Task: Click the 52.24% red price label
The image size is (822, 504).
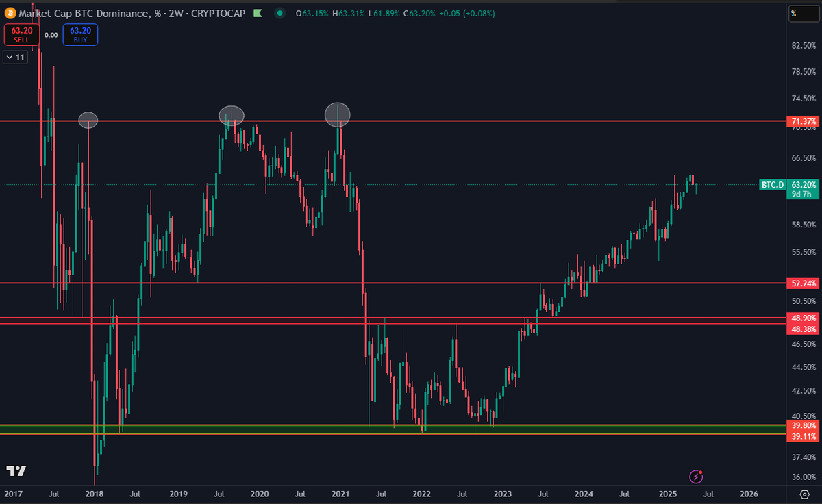Action: click(x=804, y=283)
